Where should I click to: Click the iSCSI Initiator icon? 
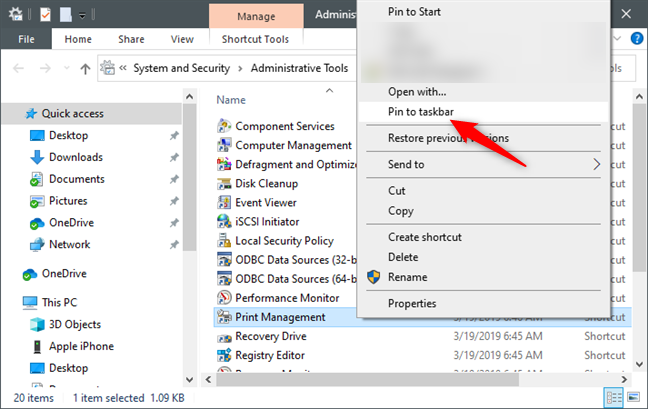coord(224,221)
